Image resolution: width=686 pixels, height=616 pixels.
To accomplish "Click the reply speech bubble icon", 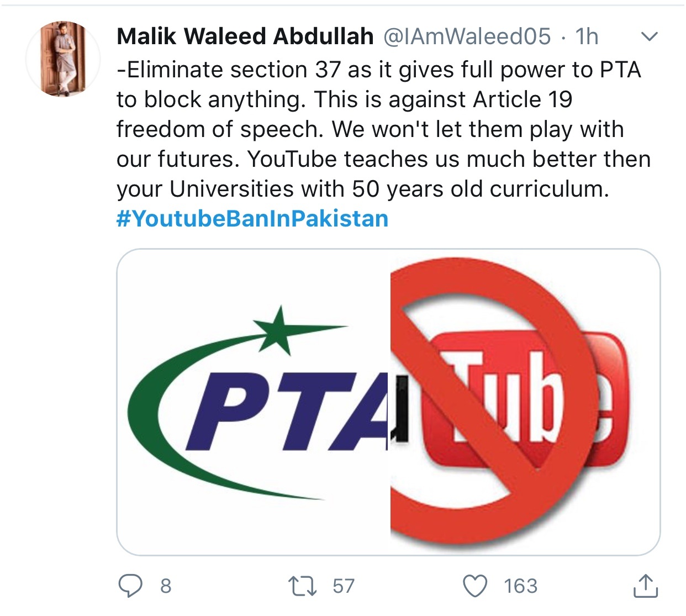I will pyautogui.click(x=131, y=586).
